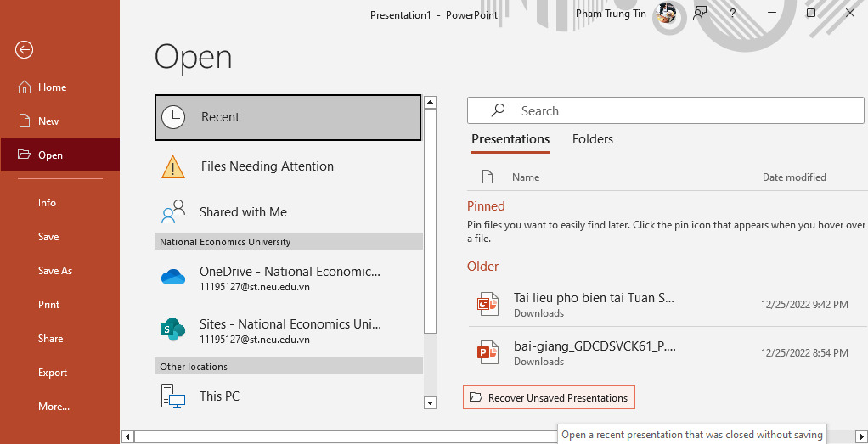Open Shared with Me list
This screenshot has height=444, width=868.
click(x=288, y=212)
